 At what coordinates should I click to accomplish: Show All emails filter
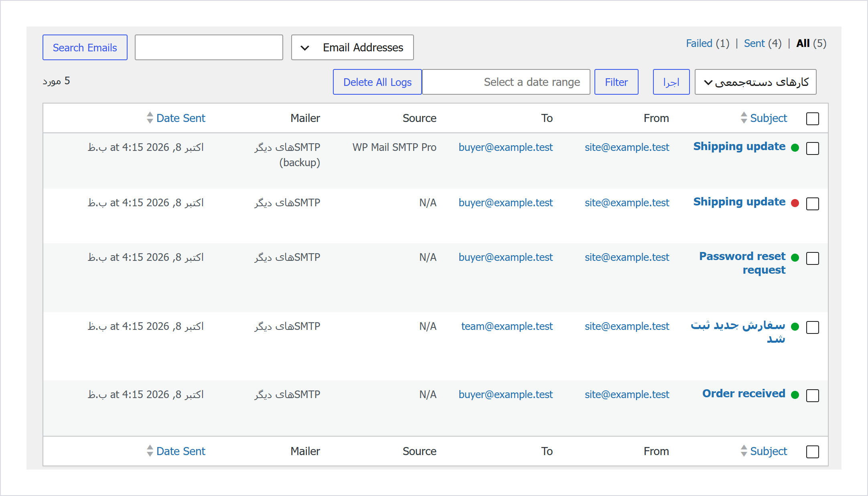pos(803,43)
